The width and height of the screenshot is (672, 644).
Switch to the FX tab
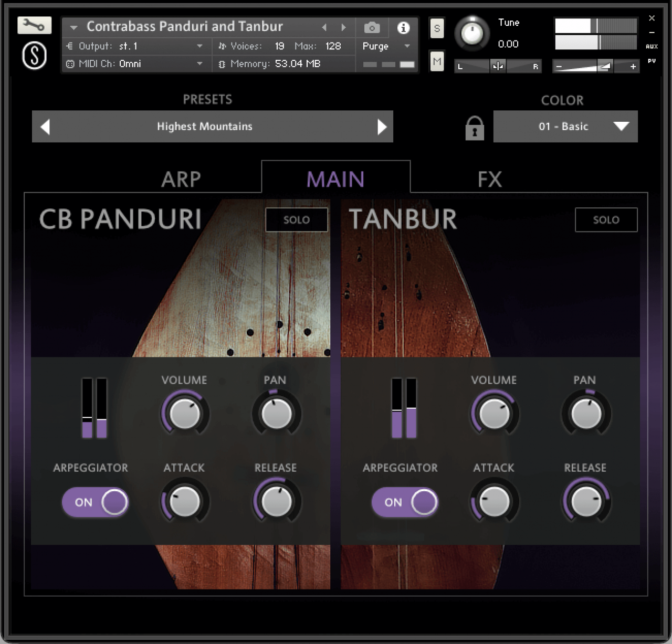click(491, 179)
